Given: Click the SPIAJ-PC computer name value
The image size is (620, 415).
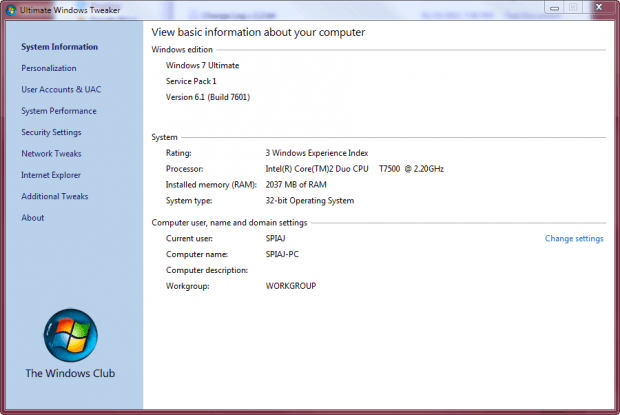Looking at the screenshot, I should 282,254.
